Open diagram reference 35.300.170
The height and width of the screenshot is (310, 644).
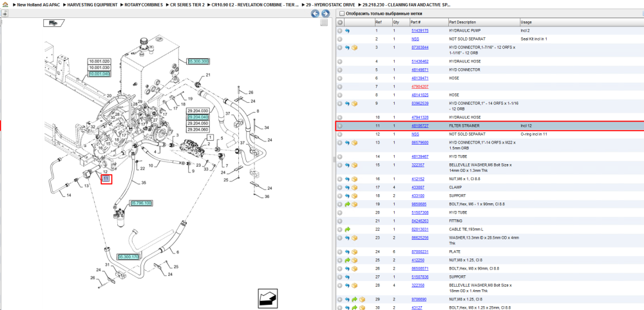point(129,257)
